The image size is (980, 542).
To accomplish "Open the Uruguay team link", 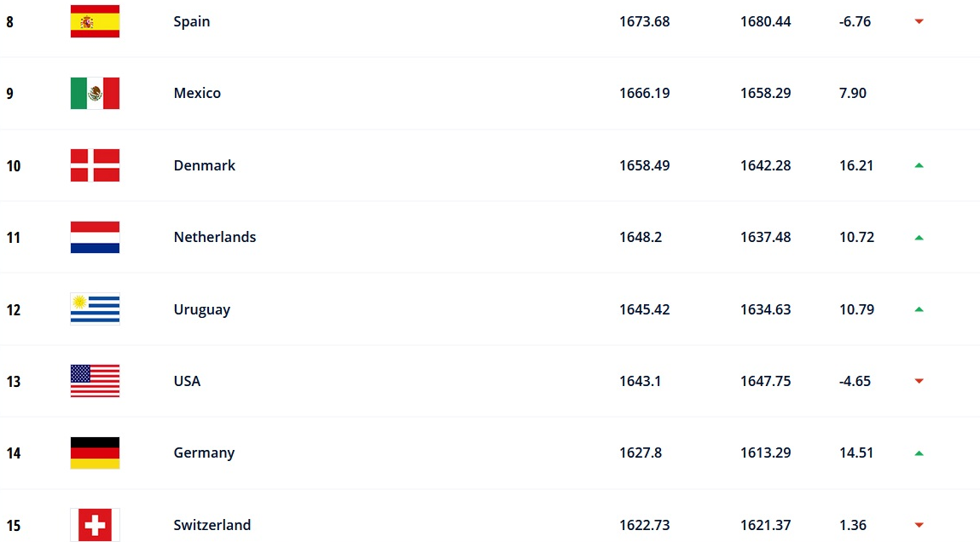I will (x=202, y=309).
